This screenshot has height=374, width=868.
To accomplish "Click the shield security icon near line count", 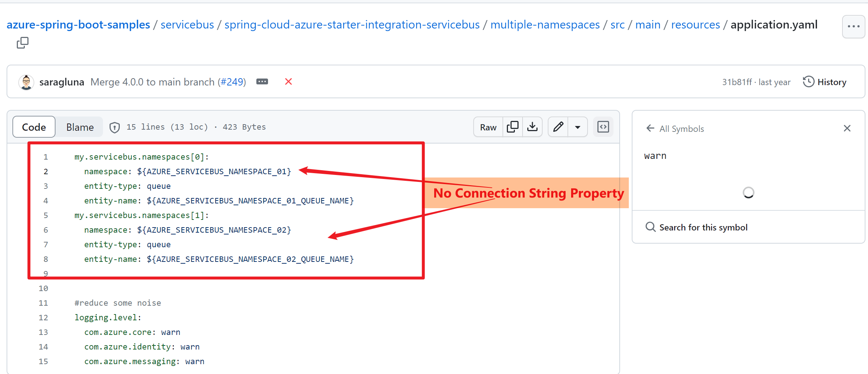I will coord(114,127).
